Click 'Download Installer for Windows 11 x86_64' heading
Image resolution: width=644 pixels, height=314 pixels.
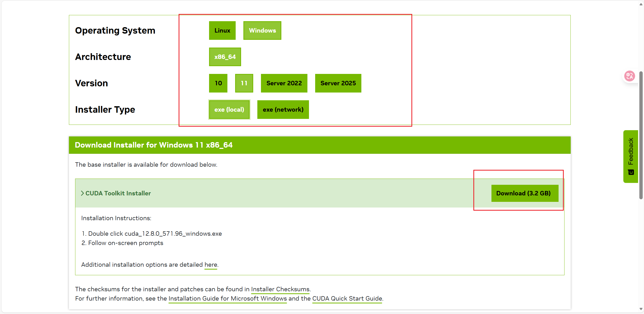click(x=154, y=145)
